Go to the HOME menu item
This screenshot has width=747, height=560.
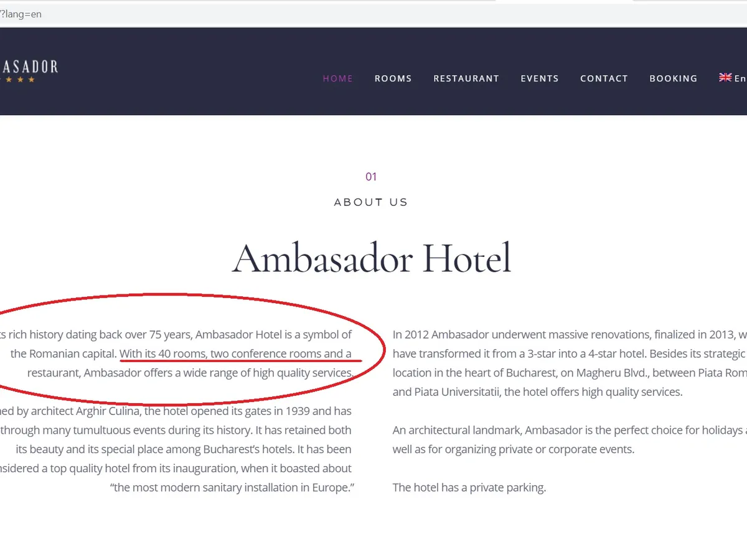(x=338, y=78)
